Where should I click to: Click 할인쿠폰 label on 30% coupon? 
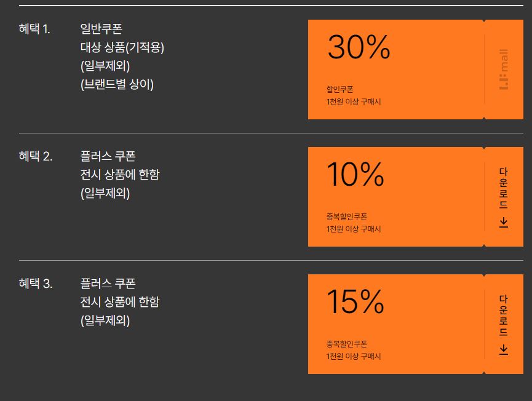coord(340,89)
